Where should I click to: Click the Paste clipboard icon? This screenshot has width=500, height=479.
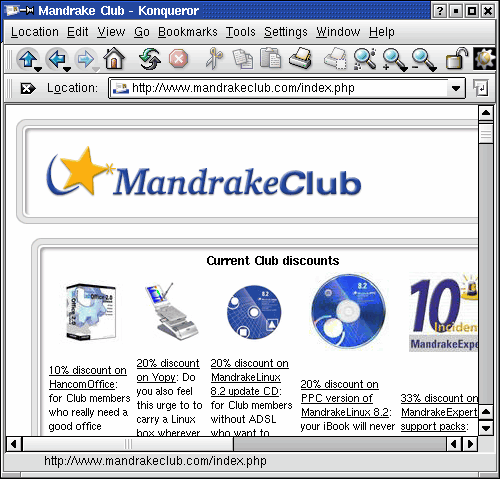[x=270, y=59]
